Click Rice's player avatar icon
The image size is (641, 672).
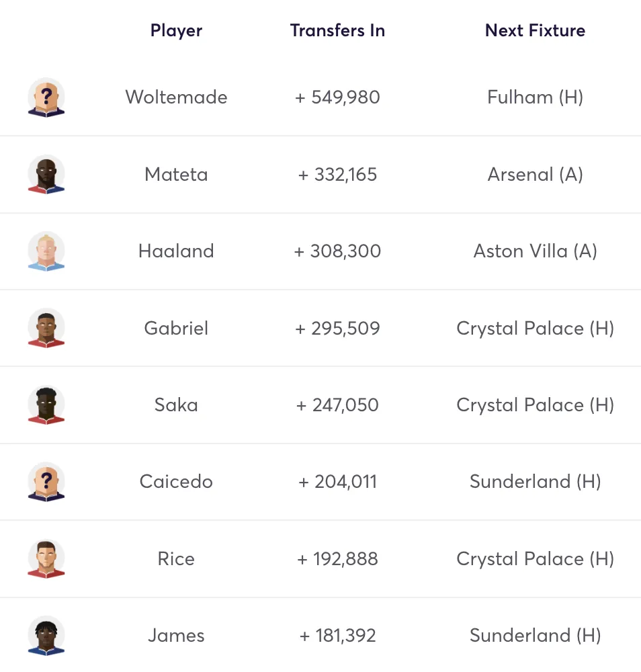[46, 558]
